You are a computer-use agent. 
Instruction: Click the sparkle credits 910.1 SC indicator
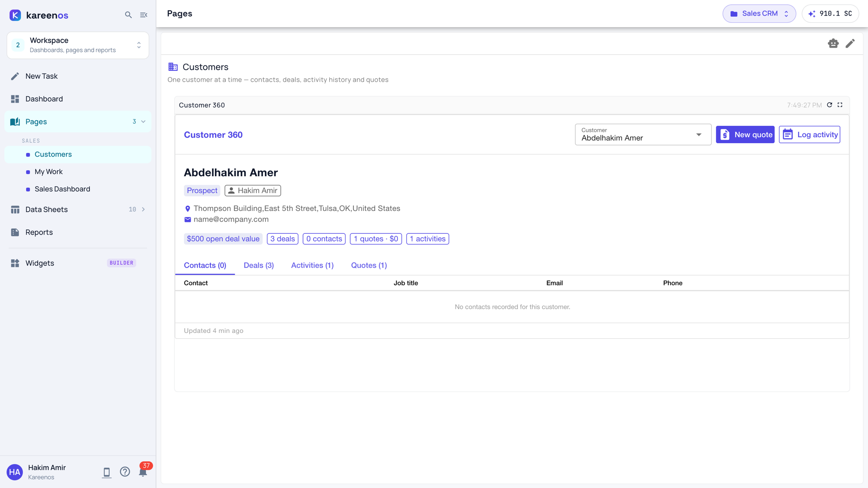coord(830,14)
